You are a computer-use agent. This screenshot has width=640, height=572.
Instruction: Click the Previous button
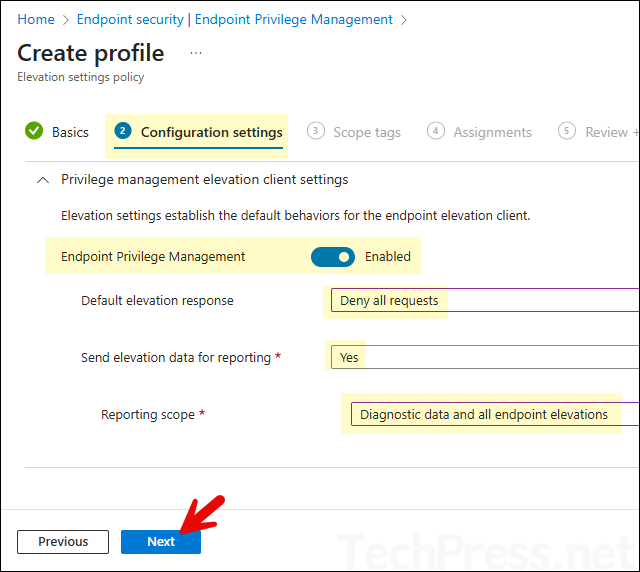63,542
